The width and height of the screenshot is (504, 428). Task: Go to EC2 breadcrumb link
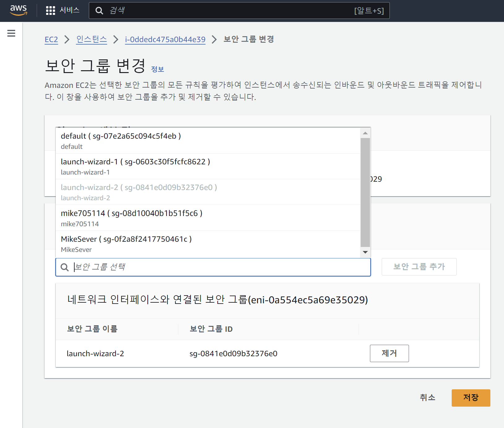[51, 40]
